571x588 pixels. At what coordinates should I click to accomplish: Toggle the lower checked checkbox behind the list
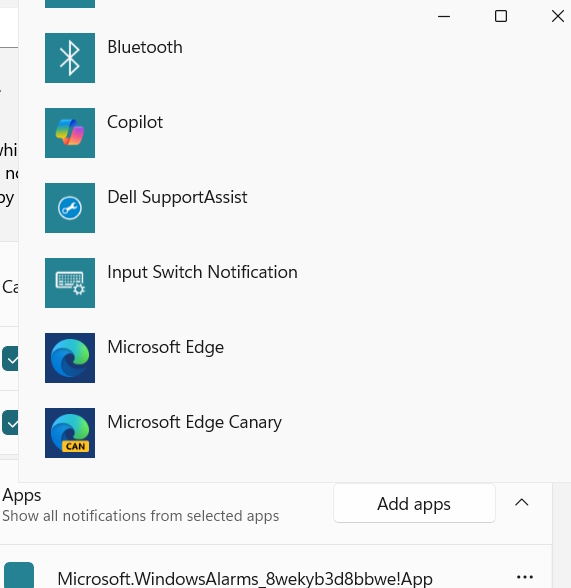(10, 423)
